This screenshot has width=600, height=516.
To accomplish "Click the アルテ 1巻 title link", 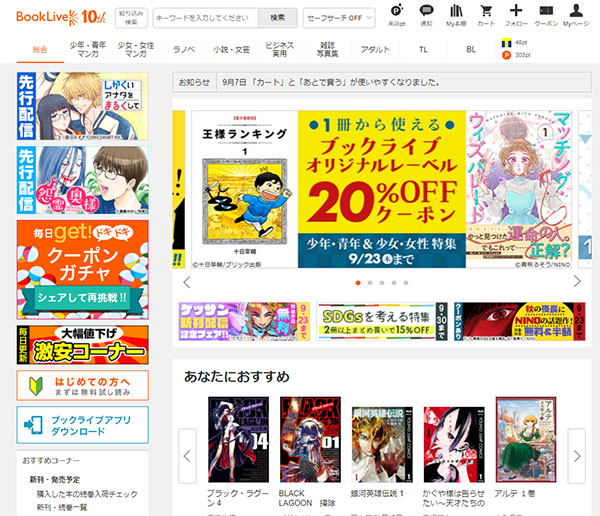I will (x=515, y=494).
